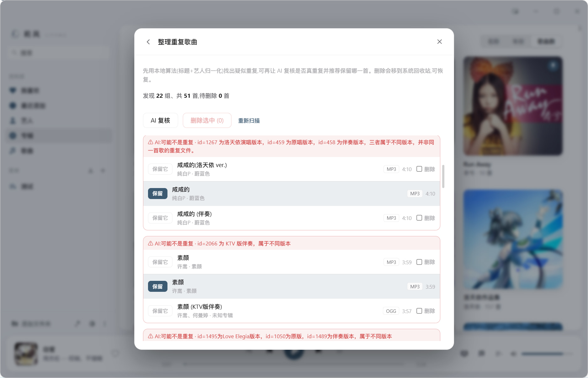Viewport: 588px width, 378px height.
Task: Select the title 素颜 (KTV版伴奏)
Action: pyautogui.click(x=199, y=307)
